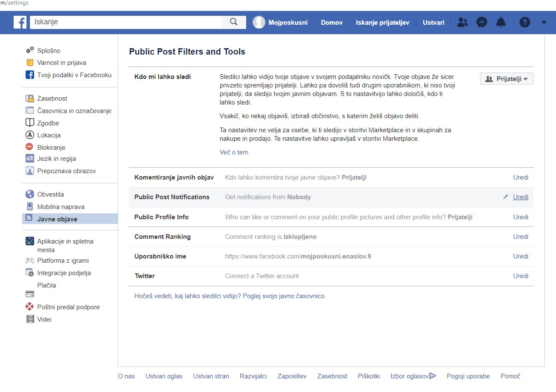Viewport: 556px width, 392px height.
Task: Go to Varnost in prijava settings
Action: pyautogui.click(x=61, y=63)
